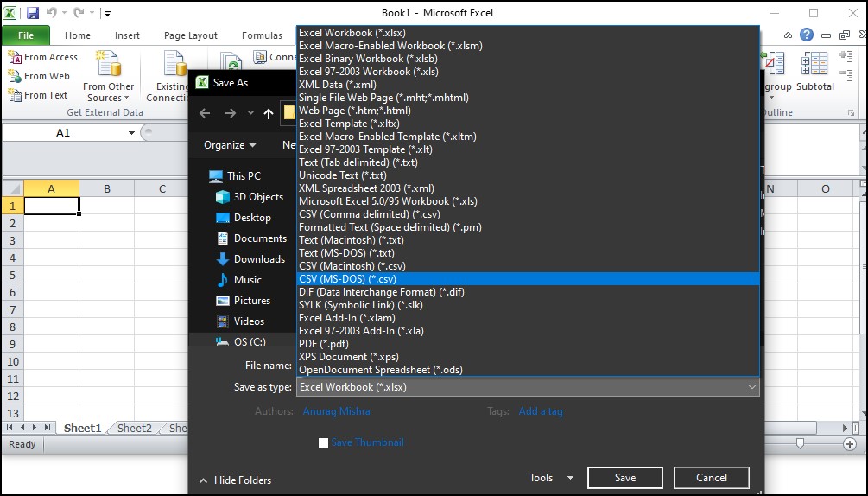
Task: Go up one folder level in Save As
Action: point(269,113)
